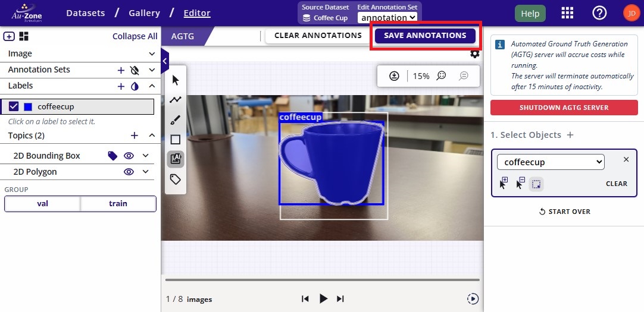Expand the 2D Bounding Box topic
The image size is (644, 312).
[x=145, y=156]
